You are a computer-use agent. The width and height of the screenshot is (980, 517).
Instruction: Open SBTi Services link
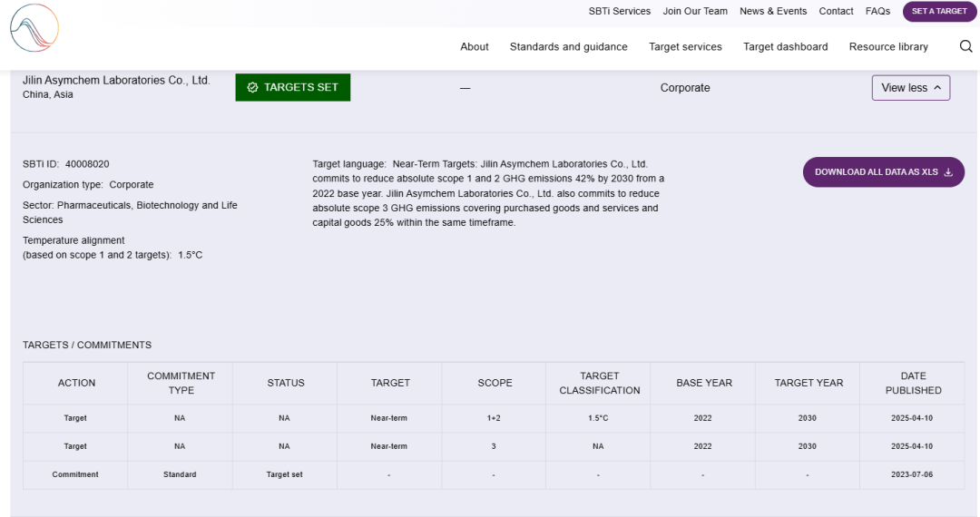[x=619, y=12]
